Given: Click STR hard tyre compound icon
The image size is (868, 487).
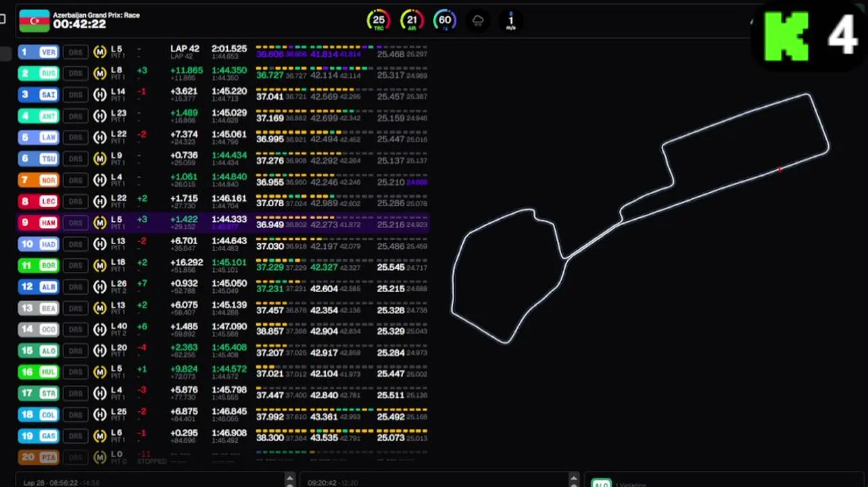Looking at the screenshot, I should click(100, 393).
